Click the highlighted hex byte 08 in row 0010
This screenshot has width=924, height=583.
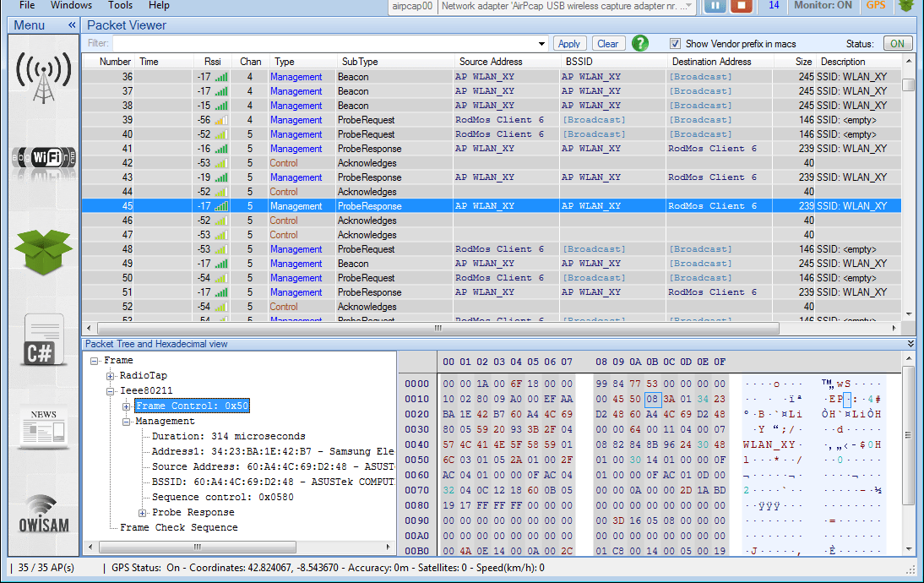(x=652, y=399)
